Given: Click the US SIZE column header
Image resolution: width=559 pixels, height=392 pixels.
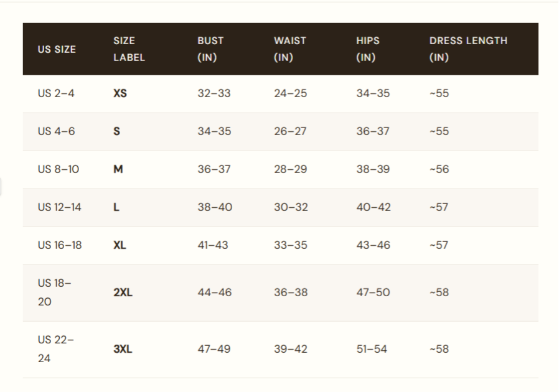Looking at the screenshot, I should (x=57, y=49).
